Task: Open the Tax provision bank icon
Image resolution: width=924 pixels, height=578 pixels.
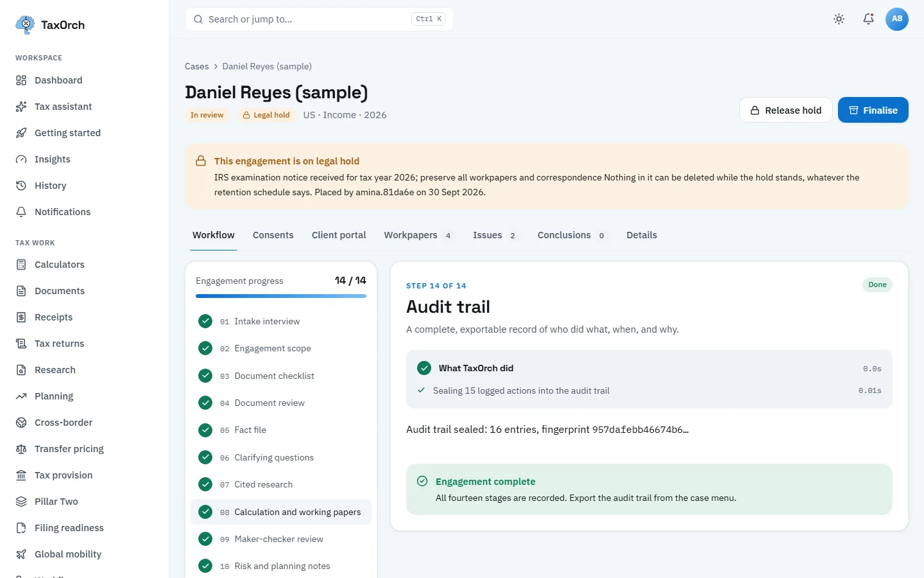Action: (21, 475)
